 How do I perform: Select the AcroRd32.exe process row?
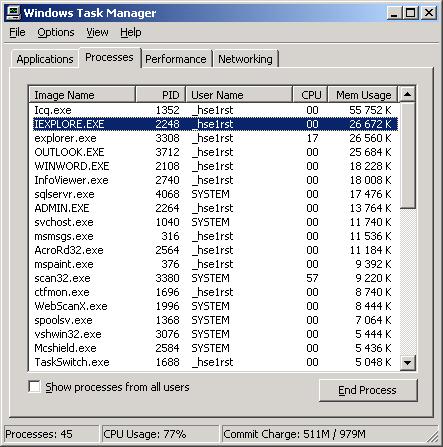(x=215, y=250)
